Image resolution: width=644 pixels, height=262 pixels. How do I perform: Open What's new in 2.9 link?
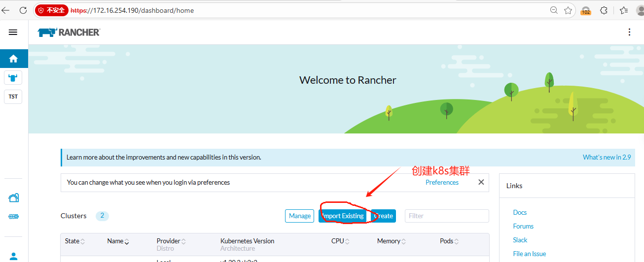coord(607,157)
